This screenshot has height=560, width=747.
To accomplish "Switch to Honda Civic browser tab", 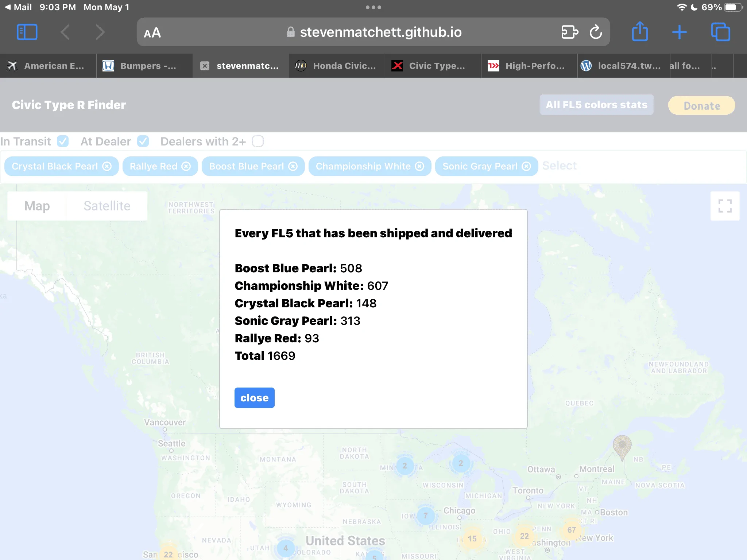I will 337,66.
